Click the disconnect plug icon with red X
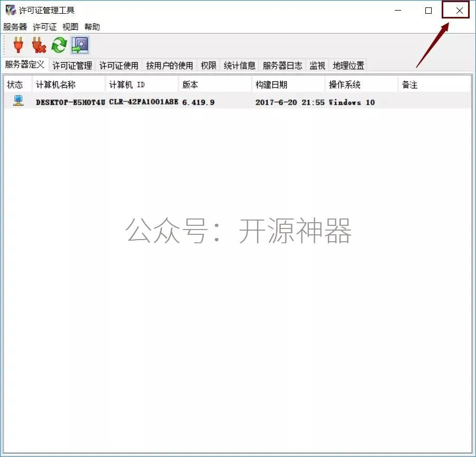The image size is (476, 457). point(39,45)
